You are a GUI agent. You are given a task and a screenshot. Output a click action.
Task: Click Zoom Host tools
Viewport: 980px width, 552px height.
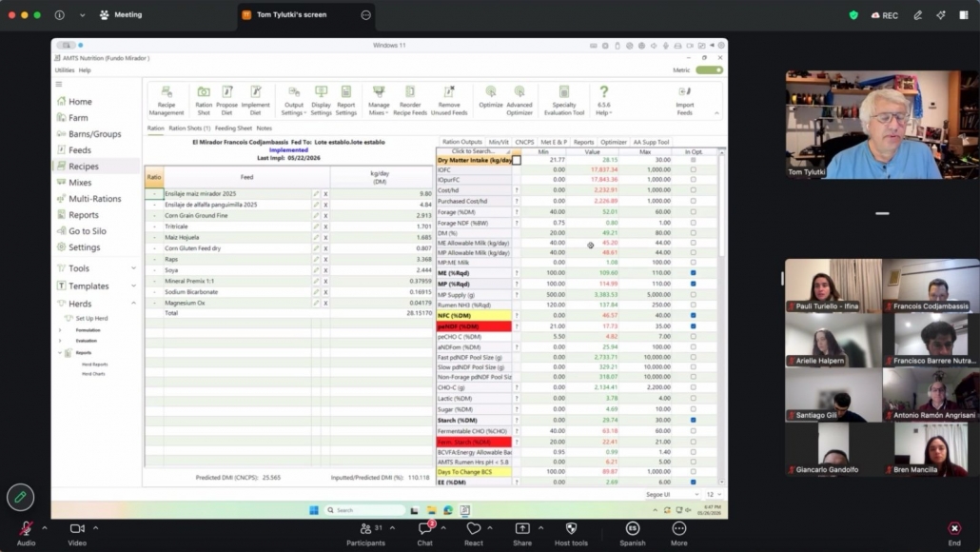571,534
